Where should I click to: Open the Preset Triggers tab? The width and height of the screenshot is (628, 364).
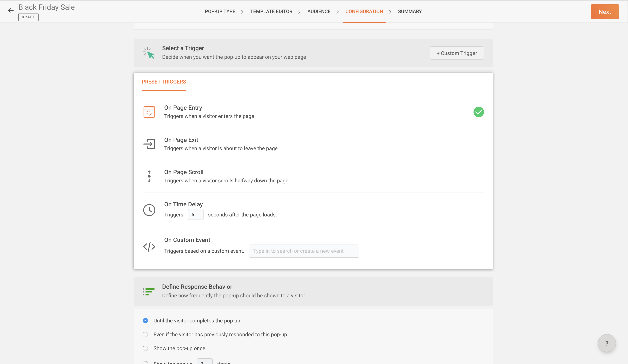pos(164,82)
